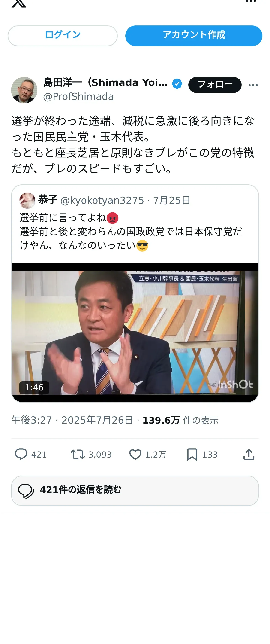The width and height of the screenshot is (270, 644).
Task: Open 421件の返信を読む replies button
Action: pos(135,491)
